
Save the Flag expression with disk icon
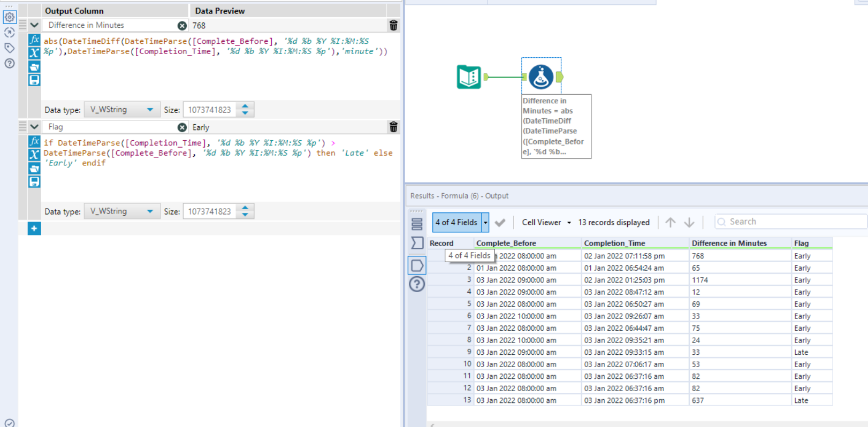34,181
